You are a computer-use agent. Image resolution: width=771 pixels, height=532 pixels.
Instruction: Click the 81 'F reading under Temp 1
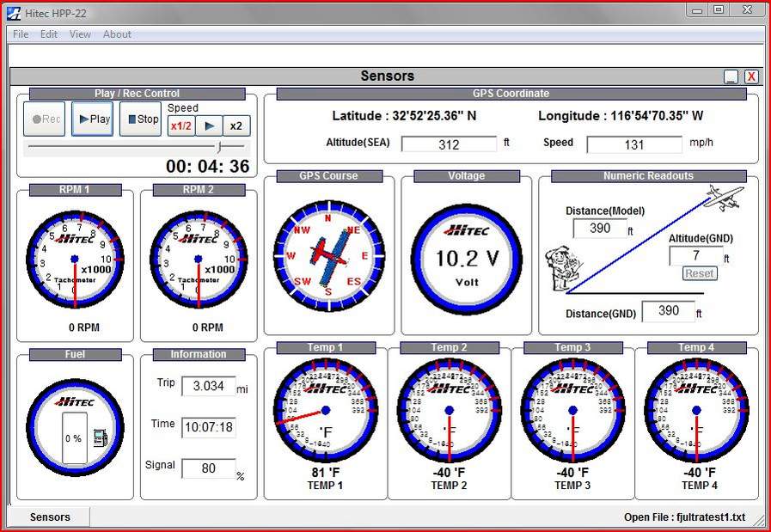pyautogui.click(x=326, y=473)
